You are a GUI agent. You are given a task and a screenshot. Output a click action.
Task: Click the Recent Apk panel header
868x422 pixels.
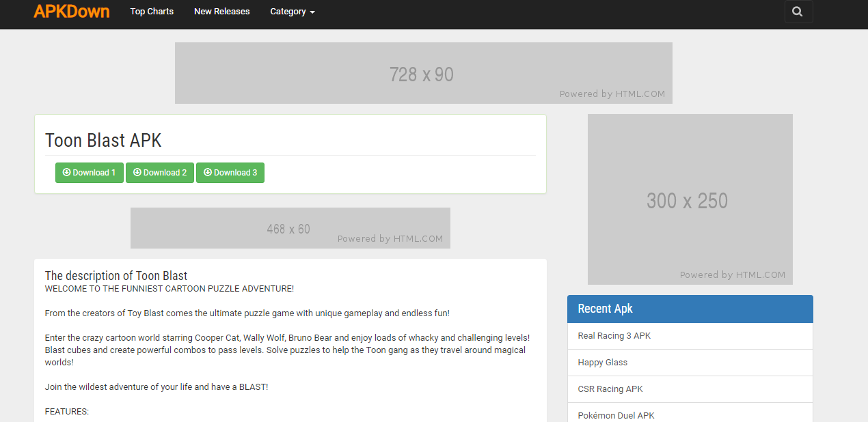[x=690, y=309]
